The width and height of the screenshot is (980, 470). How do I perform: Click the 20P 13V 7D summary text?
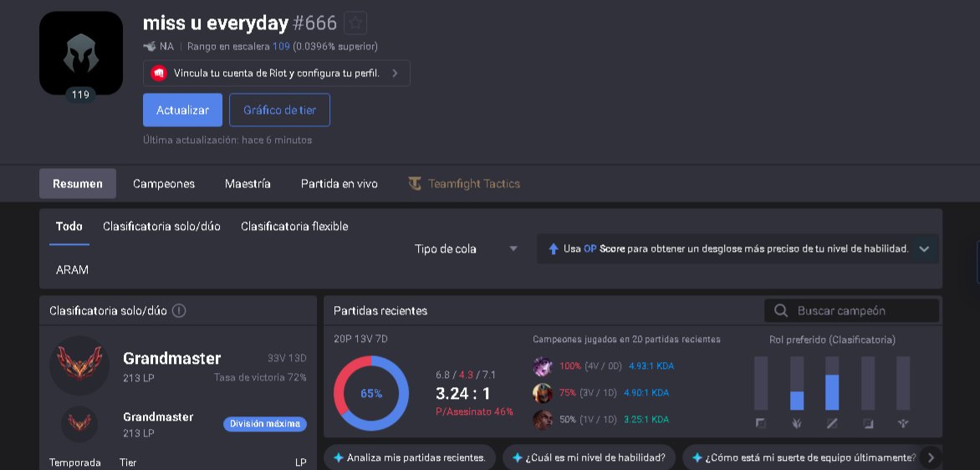click(360, 339)
